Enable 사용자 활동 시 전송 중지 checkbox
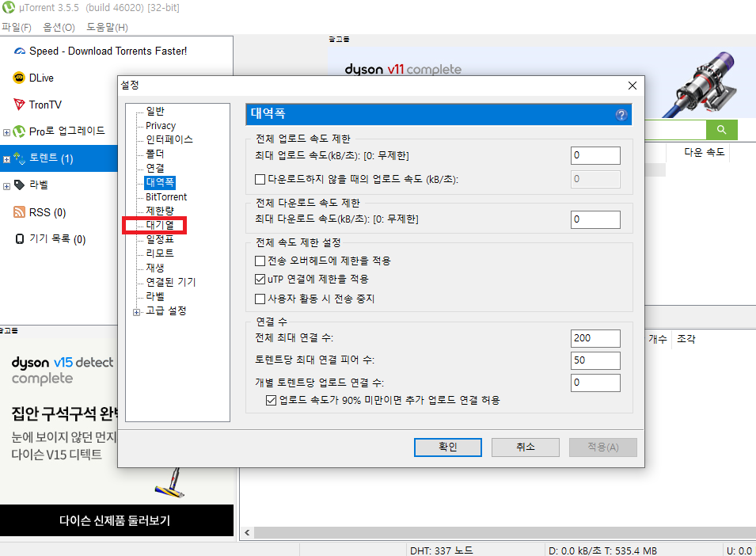Viewport: 756px width, 556px height. (x=260, y=299)
